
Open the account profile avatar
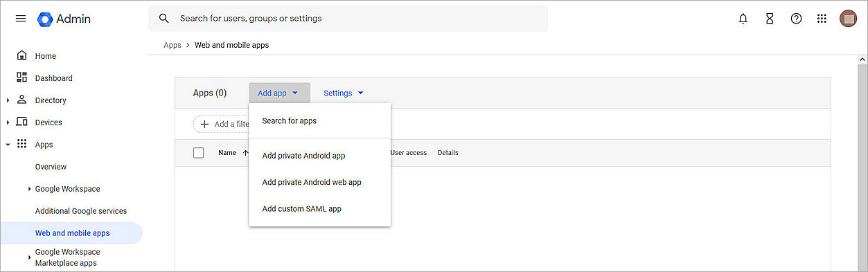click(848, 19)
